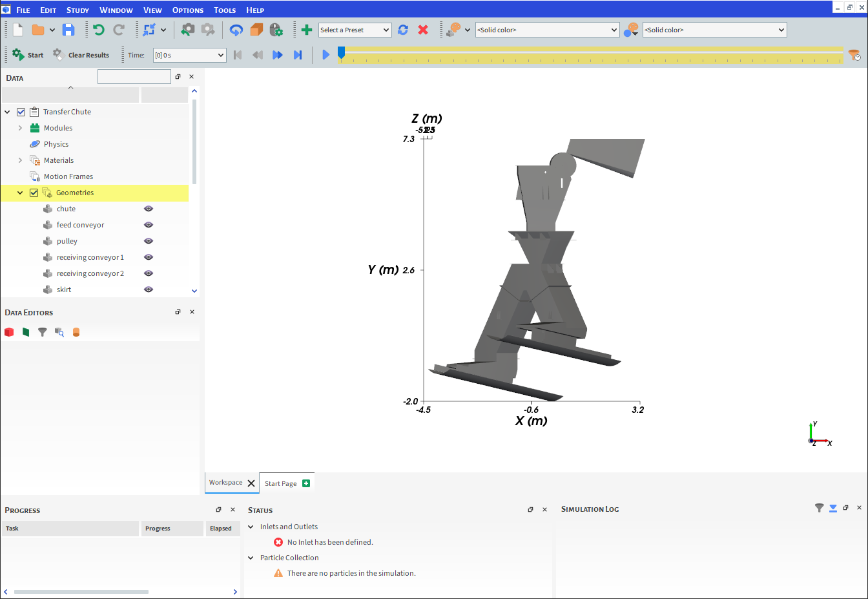This screenshot has width=868, height=599.
Task: Hide the chute geometry using its eye icon
Action: coord(149,209)
